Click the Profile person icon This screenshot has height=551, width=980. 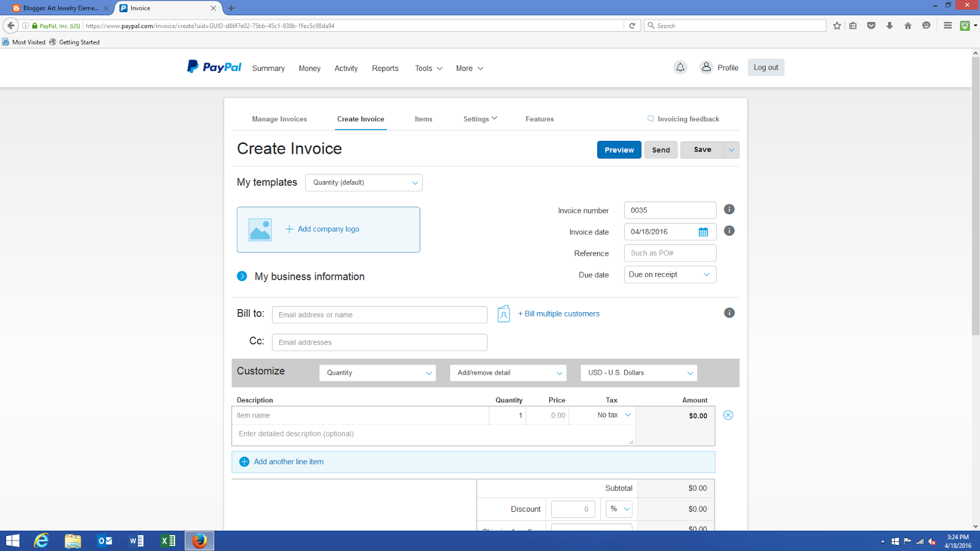(x=706, y=67)
